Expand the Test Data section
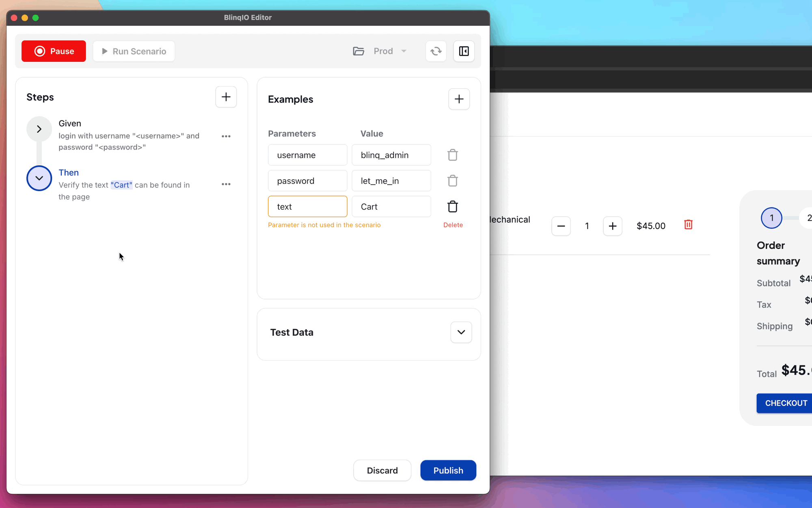The height and width of the screenshot is (508, 812). pyautogui.click(x=461, y=332)
